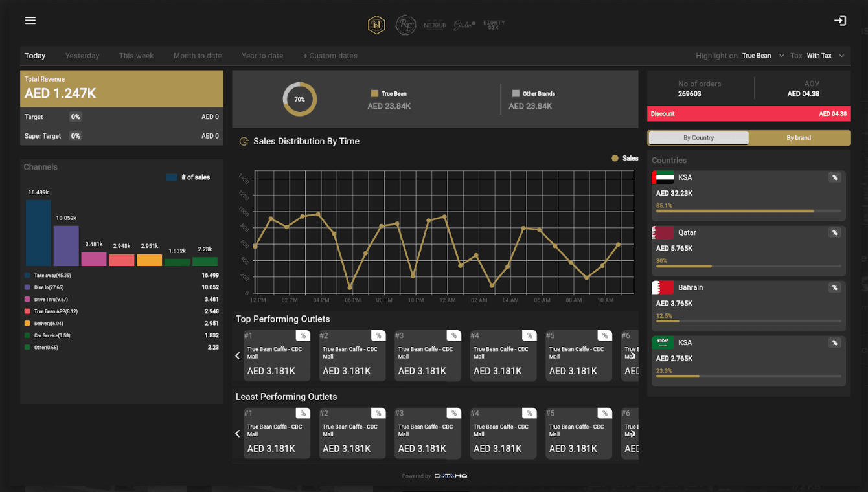Switch country list to By brand
Viewport: 868px width, 492px height.
coord(799,138)
